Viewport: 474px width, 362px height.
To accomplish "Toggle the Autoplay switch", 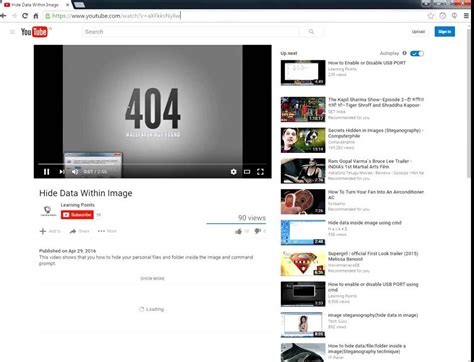I will tap(417, 53).
